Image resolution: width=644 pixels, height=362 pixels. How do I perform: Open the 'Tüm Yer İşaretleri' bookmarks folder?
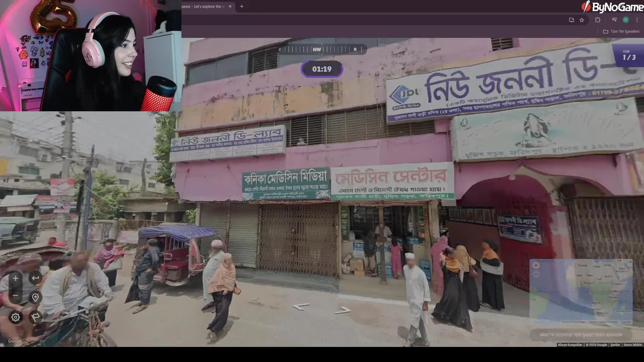click(x=621, y=31)
